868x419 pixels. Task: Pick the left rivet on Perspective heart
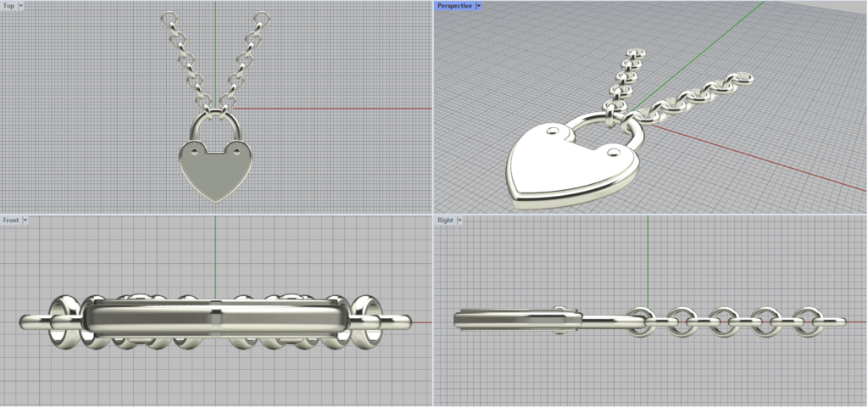tap(552, 131)
